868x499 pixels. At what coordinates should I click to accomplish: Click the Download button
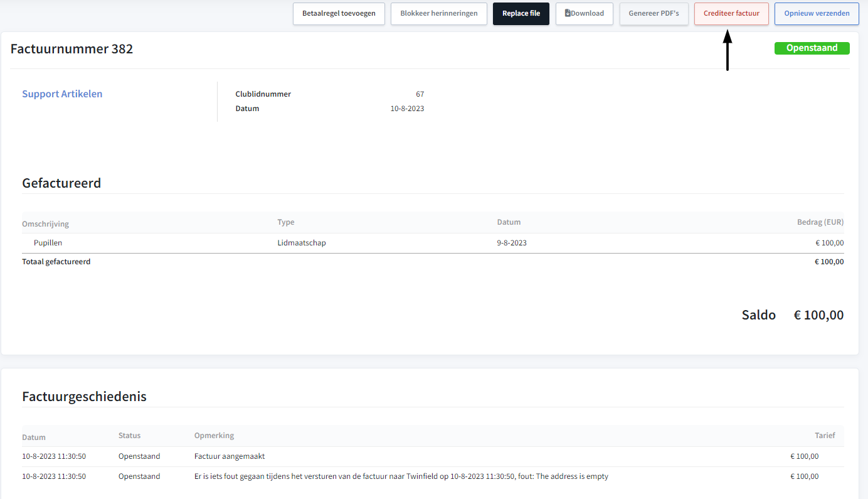point(585,14)
